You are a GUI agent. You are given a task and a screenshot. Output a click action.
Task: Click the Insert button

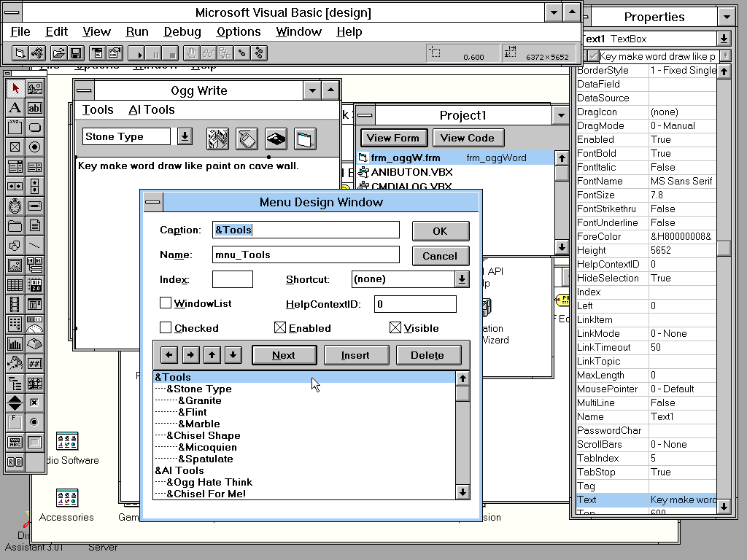(356, 355)
